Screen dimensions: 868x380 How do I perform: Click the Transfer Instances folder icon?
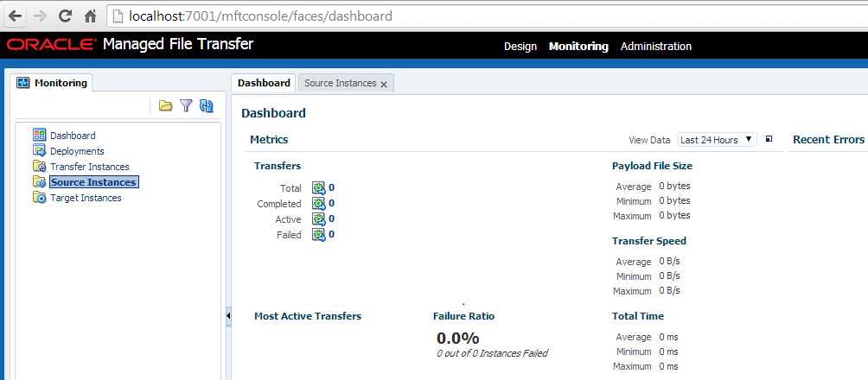[39, 166]
